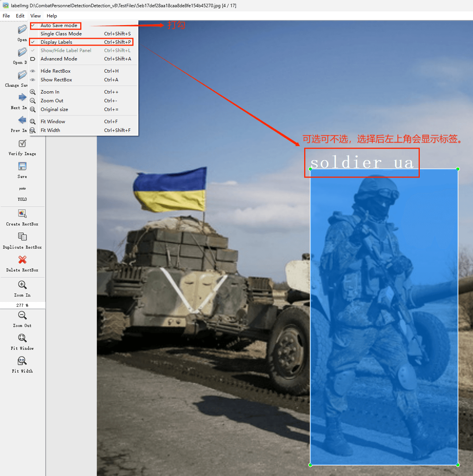
Task: Click the 277 % zoom level field
Action: coord(22,305)
